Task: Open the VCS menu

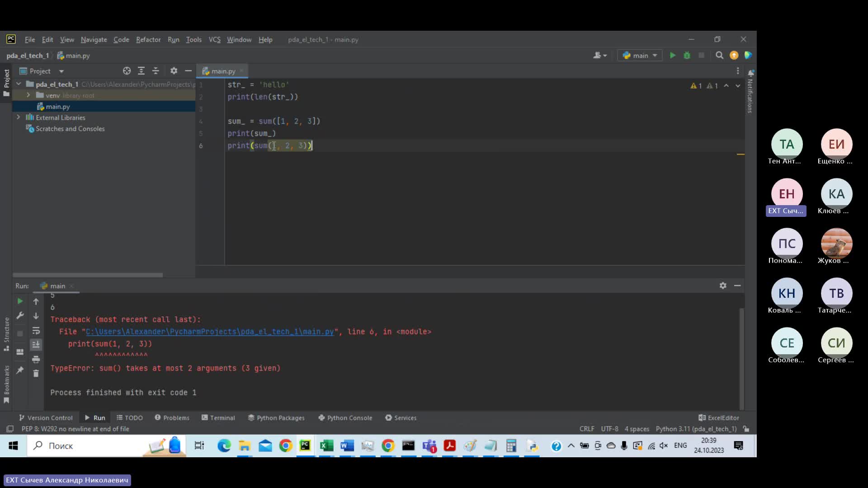Action: click(x=214, y=39)
